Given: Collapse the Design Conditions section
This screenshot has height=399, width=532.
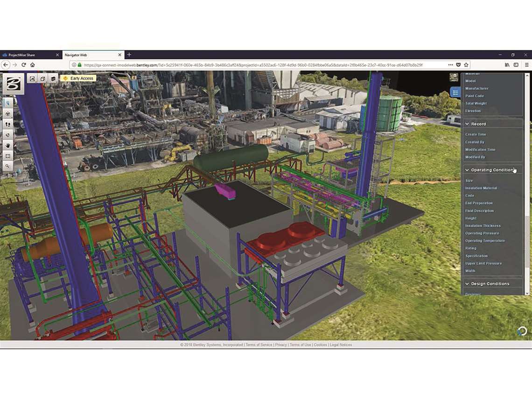Looking at the screenshot, I should [x=467, y=284].
